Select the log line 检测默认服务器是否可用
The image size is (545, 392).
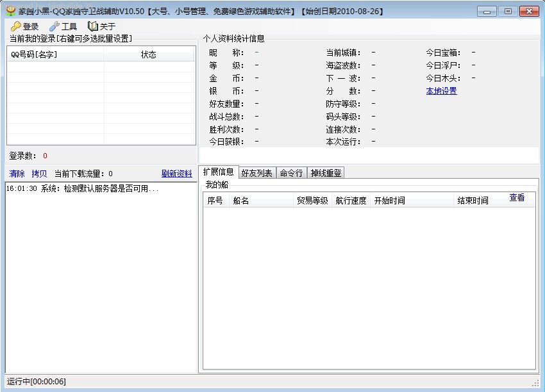point(82,188)
